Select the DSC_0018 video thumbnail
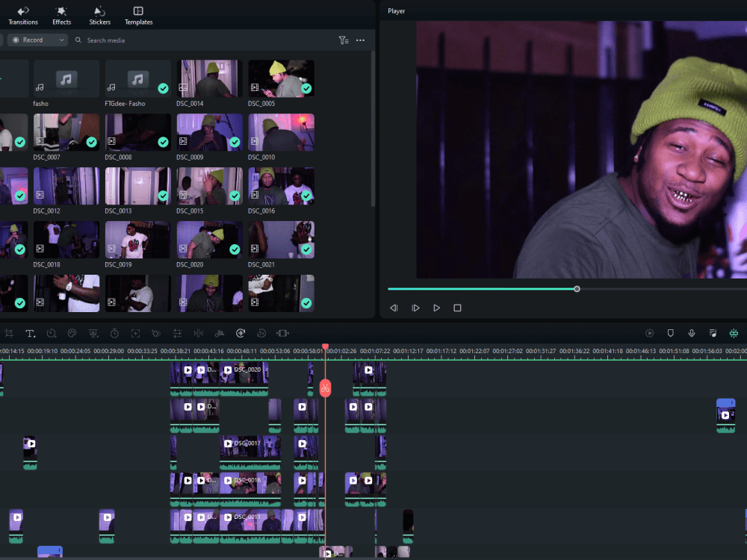This screenshot has width=747, height=560. click(x=66, y=240)
